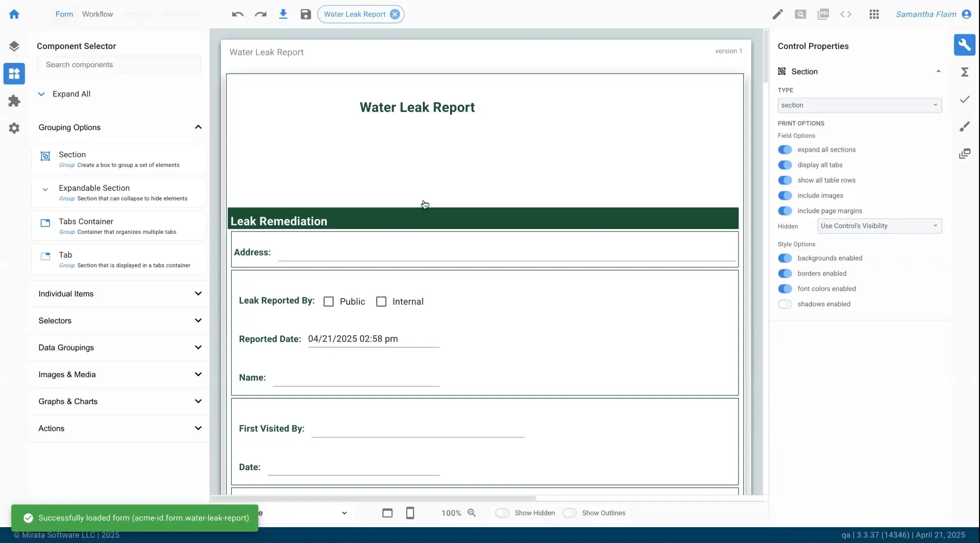Image resolution: width=980 pixels, height=543 pixels.
Task: Close the Water Leak Report tab
Action: click(396, 14)
